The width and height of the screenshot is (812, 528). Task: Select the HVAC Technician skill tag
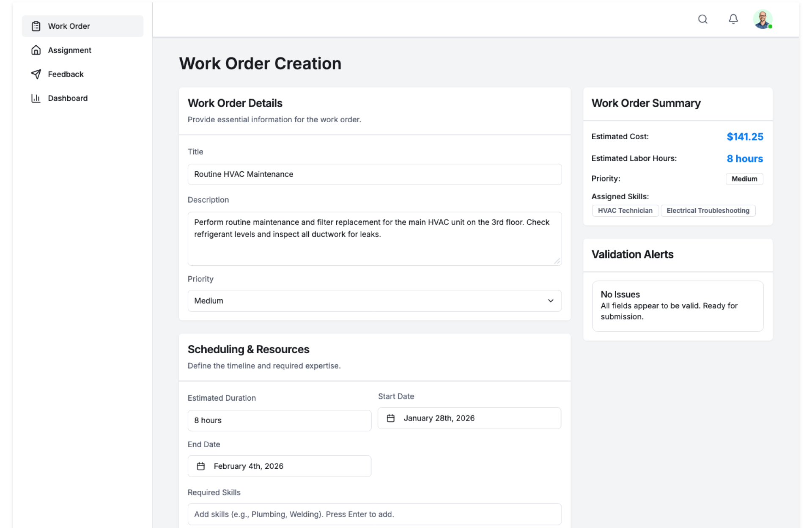click(625, 211)
